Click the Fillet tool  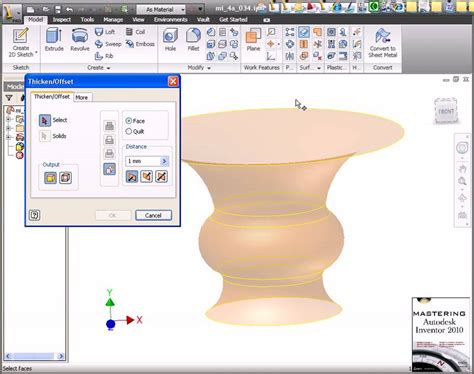(x=193, y=40)
